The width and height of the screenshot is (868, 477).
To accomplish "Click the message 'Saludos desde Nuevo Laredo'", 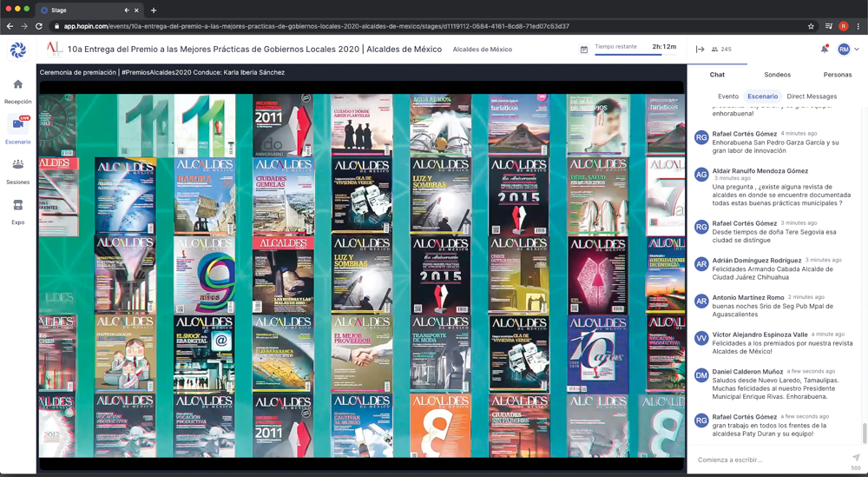I will tap(775, 388).
